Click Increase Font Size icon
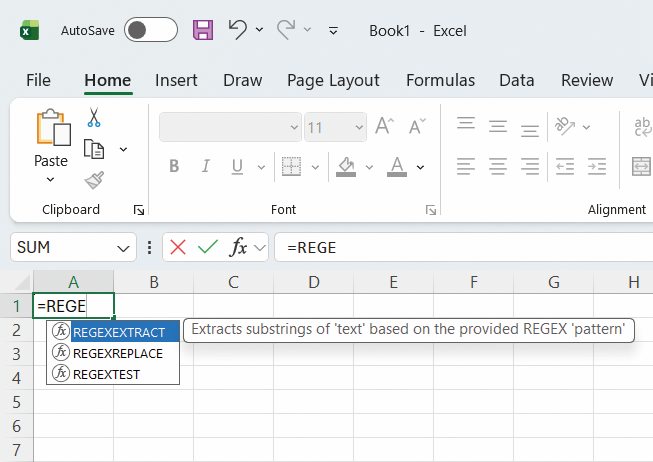This screenshot has height=462, width=653. pos(384,126)
